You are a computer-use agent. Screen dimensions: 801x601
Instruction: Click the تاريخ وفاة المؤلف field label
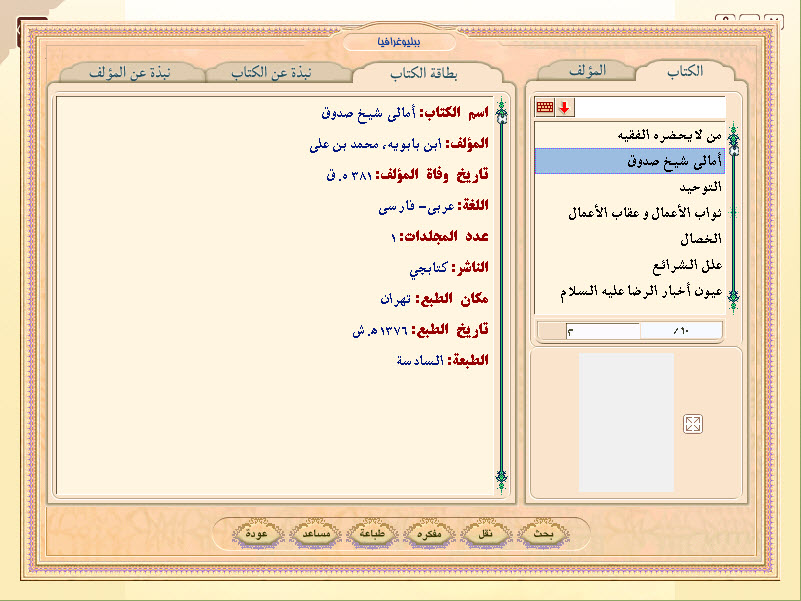click(432, 175)
